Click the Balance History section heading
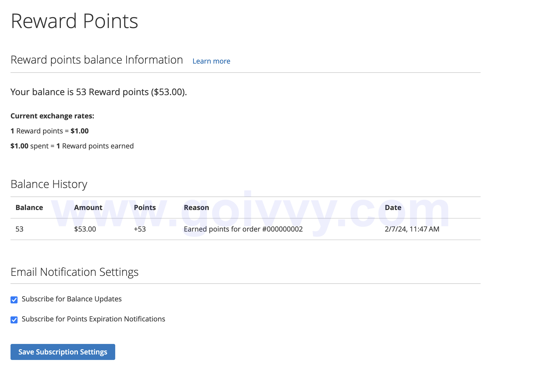 49,184
